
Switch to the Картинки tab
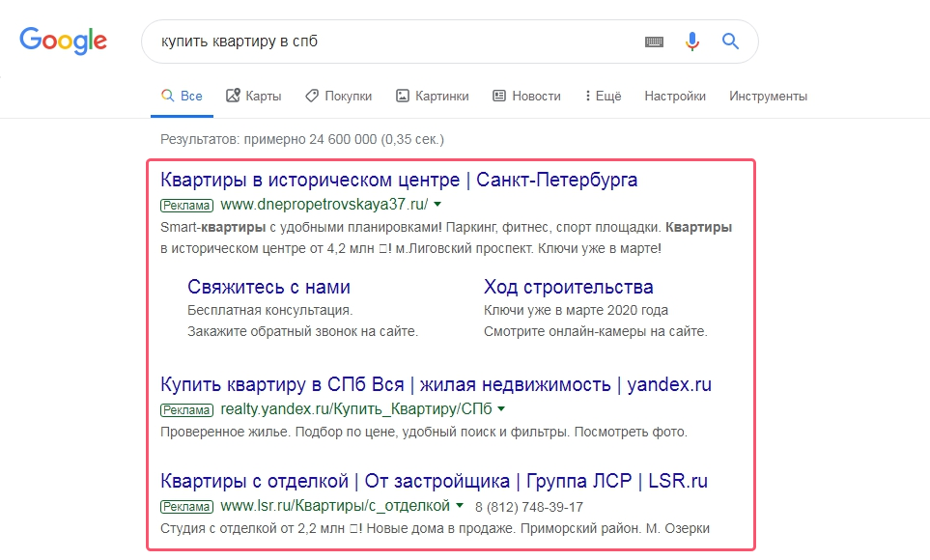[433, 97]
